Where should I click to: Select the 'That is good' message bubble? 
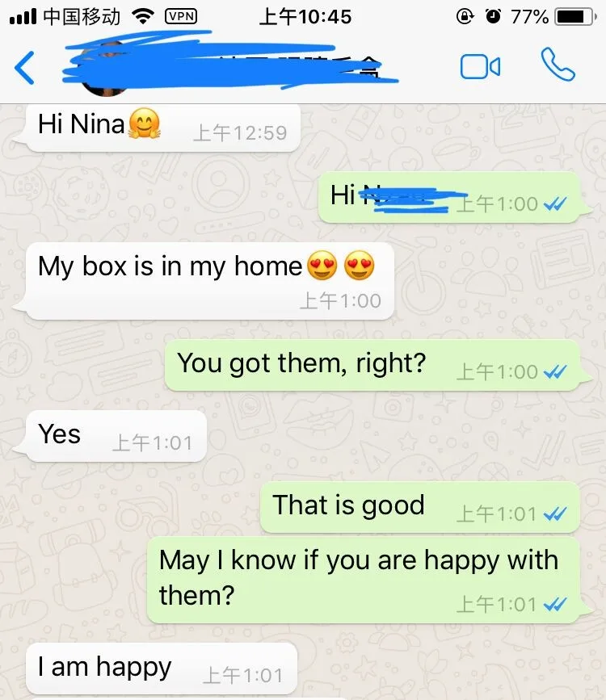[419, 507]
